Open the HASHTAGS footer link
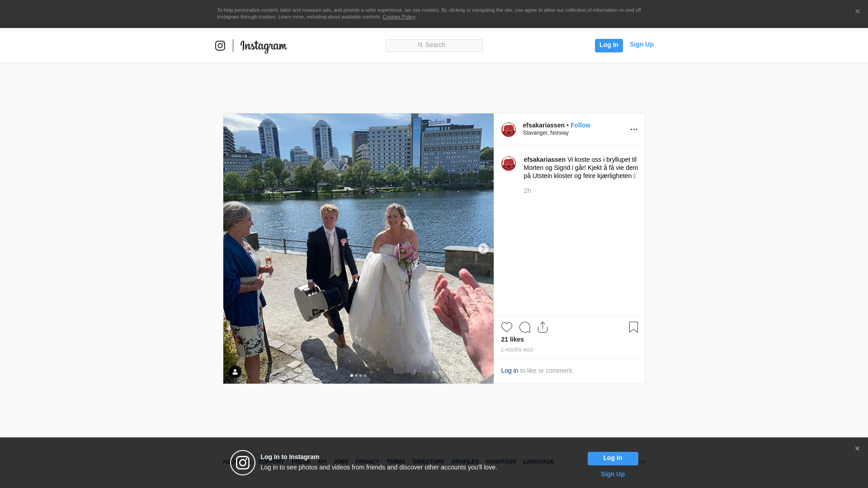868x488 pixels. 501,462
